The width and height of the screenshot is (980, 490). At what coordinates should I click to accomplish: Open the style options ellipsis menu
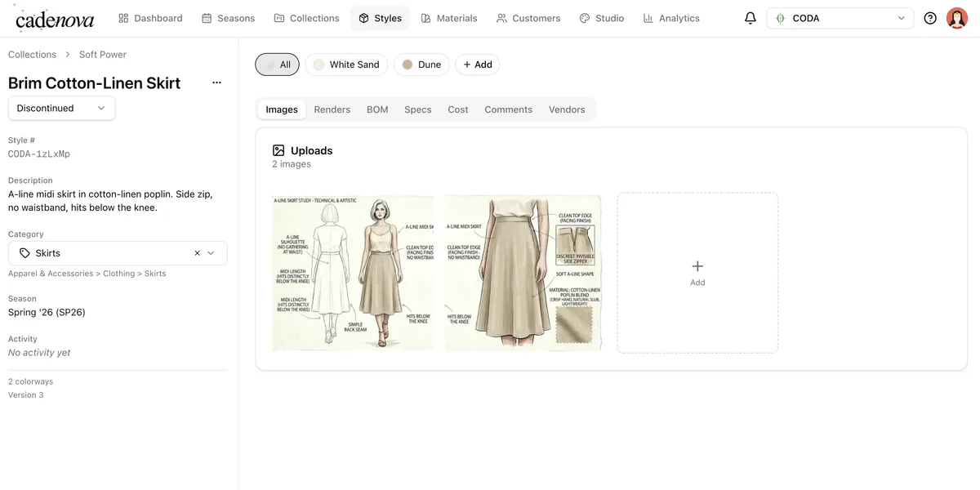coord(216,82)
